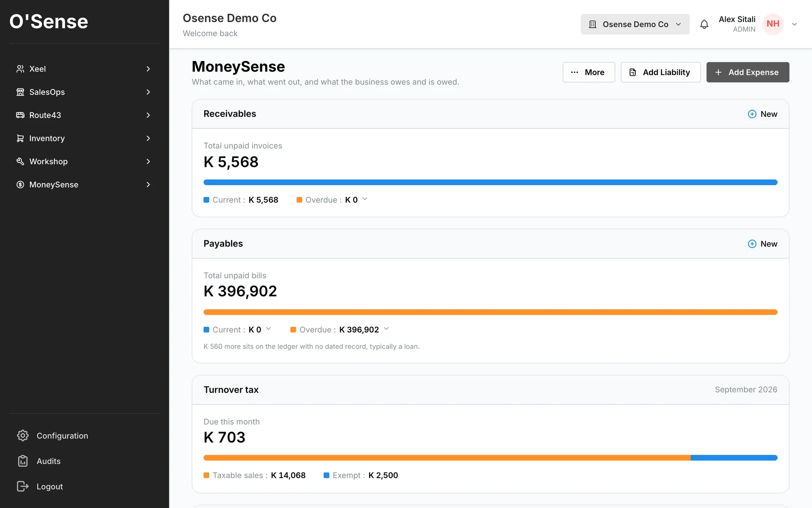The height and width of the screenshot is (508, 812).
Task: Click the three-dots icon on More button
Action: (574, 72)
